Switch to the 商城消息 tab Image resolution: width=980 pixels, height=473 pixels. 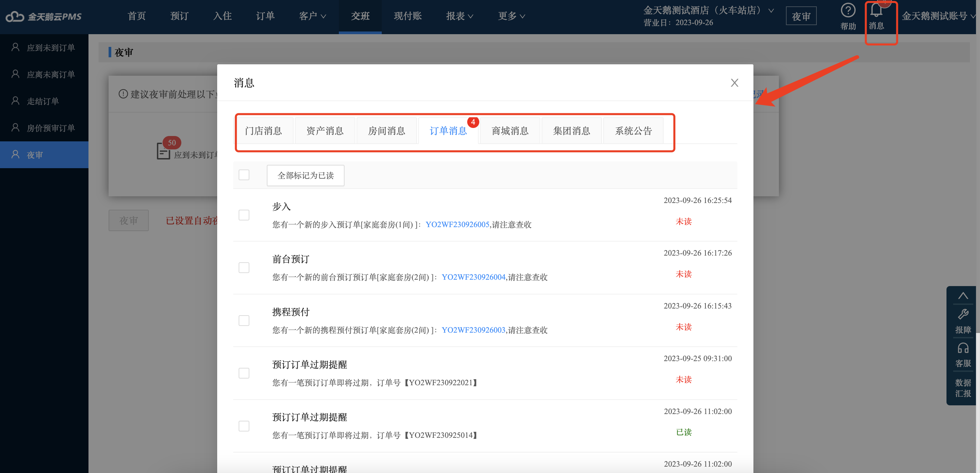[510, 131]
